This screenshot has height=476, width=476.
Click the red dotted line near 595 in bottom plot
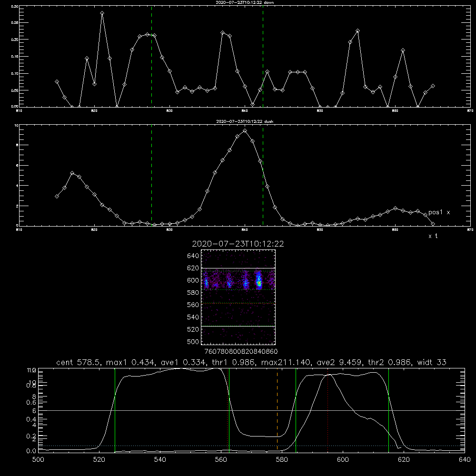[x=327, y=410]
